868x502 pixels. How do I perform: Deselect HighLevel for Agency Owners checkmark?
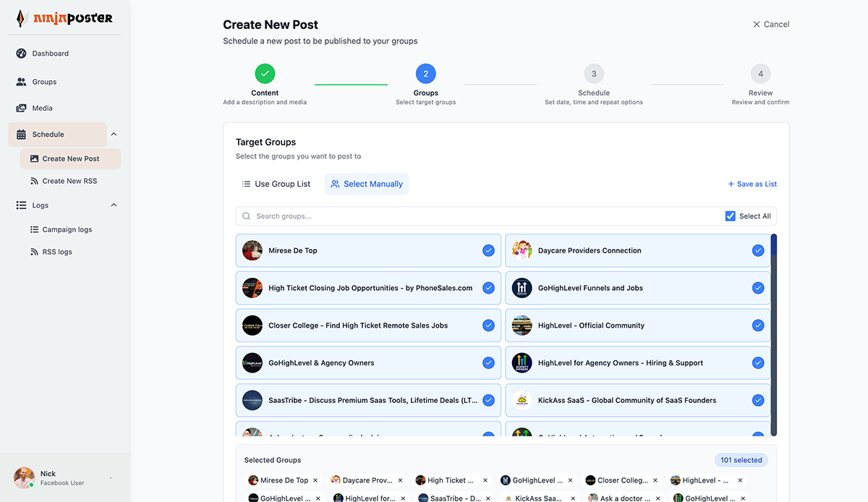click(x=758, y=363)
